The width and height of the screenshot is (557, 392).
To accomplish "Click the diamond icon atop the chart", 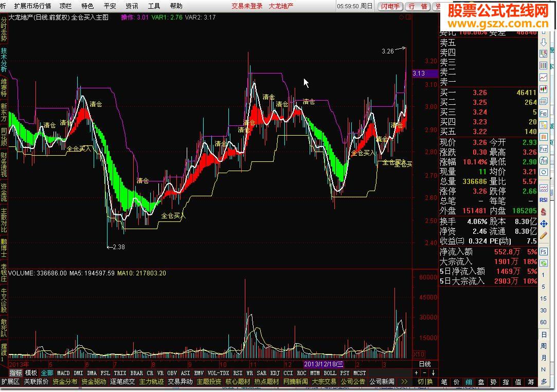I will point(402,17).
